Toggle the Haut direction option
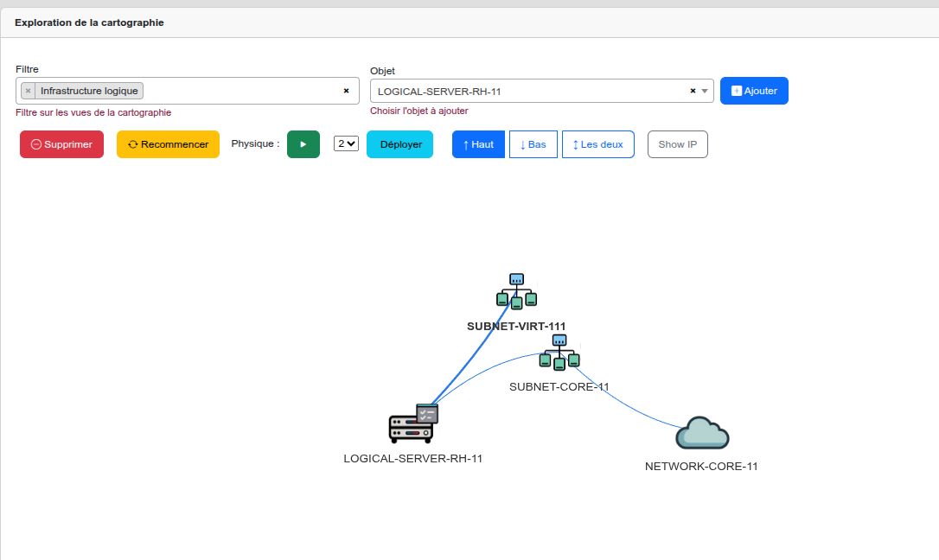This screenshot has height=560, width=939. coord(478,144)
